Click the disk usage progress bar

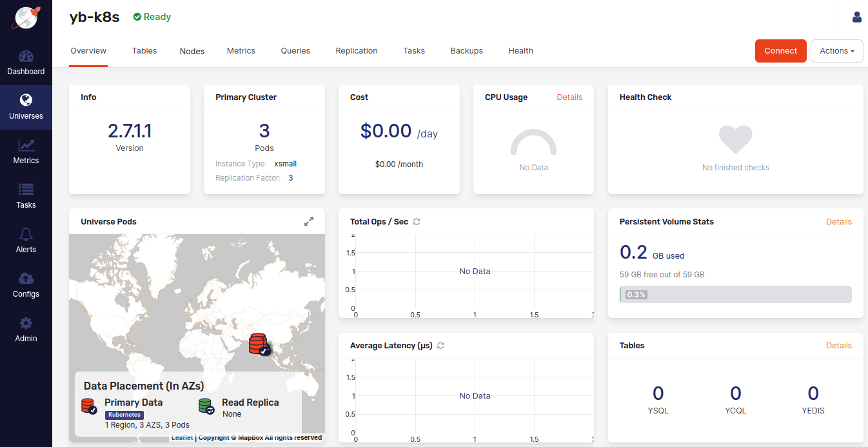735,295
